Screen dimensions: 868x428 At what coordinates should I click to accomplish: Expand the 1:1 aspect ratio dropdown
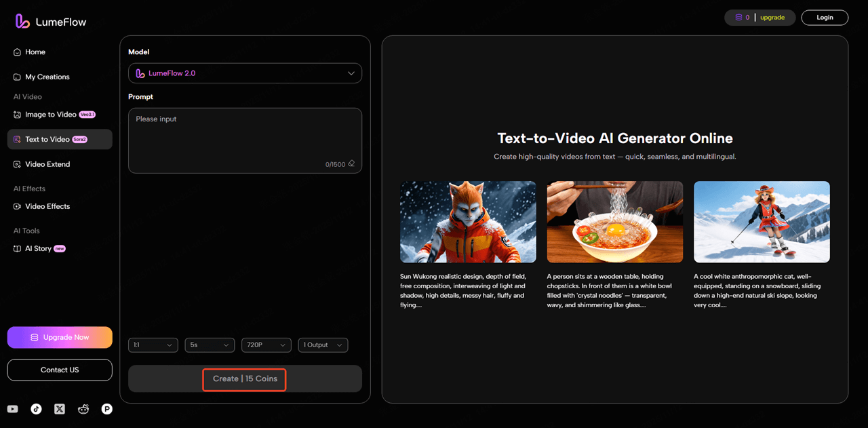point(153,345)
